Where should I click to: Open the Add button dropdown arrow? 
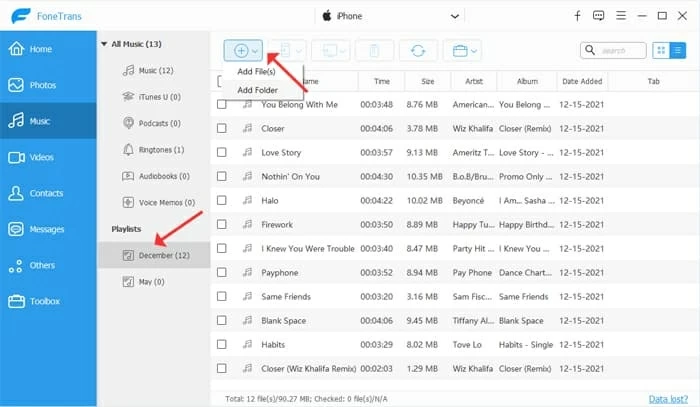click(255, 51)
